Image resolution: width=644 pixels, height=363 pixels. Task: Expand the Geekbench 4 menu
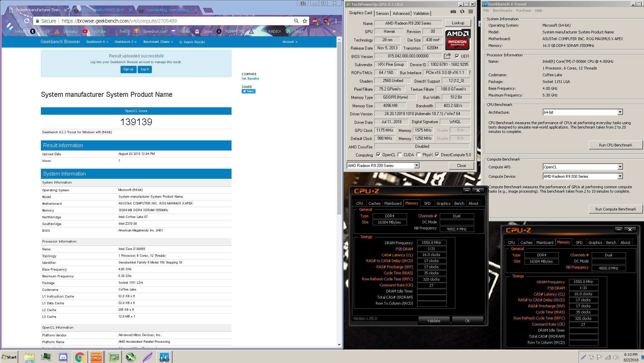97,42
